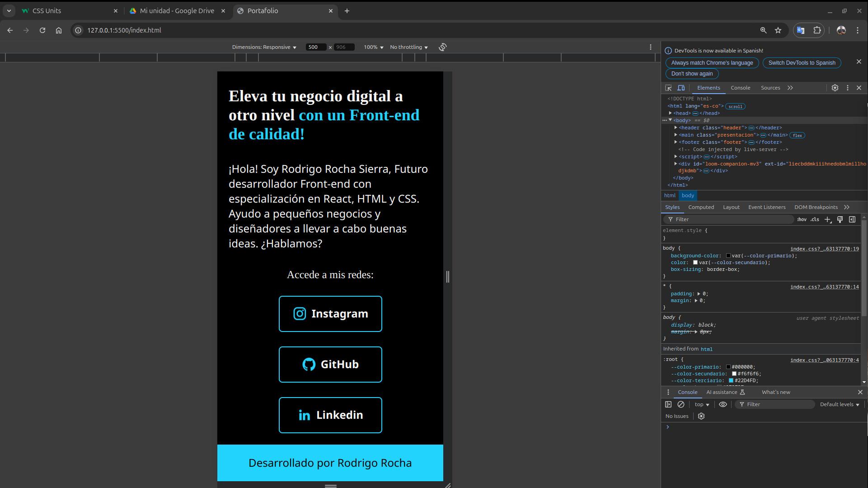Open the Linkedin button on the page
The height and width of the screenshot is (488, 868).
[x=330, y=415]
